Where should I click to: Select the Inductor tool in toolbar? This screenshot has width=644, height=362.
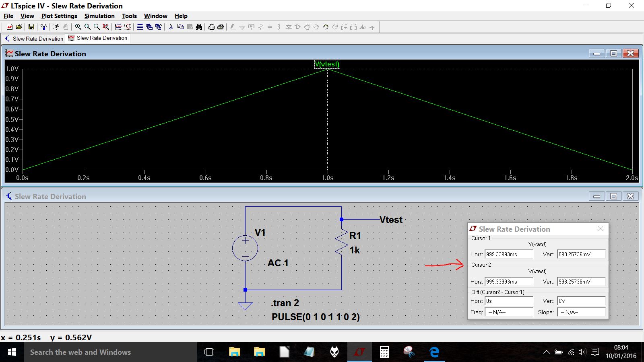point(279,27)
